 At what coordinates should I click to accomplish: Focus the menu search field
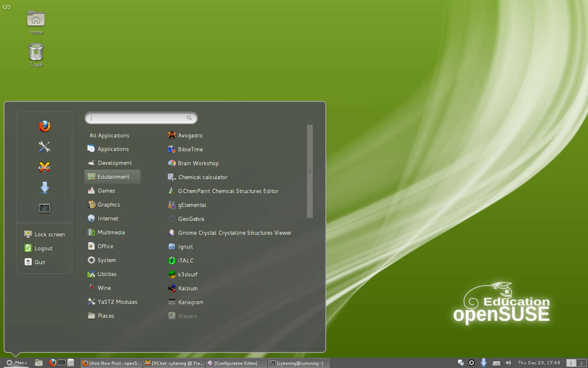click(x=141, y=118)
